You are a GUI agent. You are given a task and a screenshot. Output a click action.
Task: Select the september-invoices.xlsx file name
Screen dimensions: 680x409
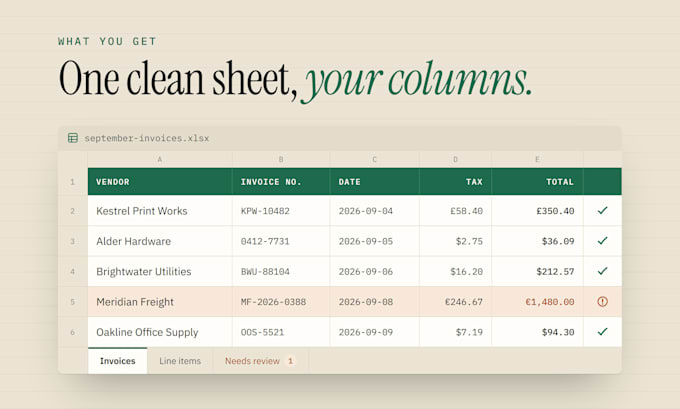pos(147,138)
